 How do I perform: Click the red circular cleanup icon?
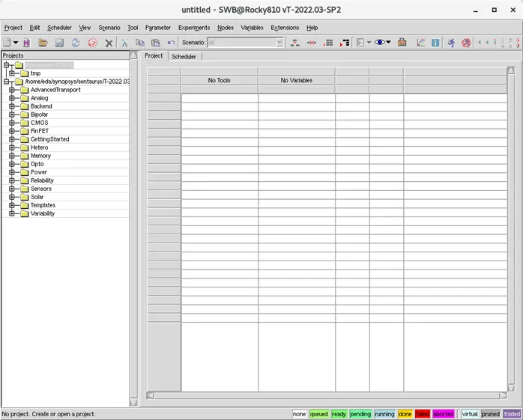[x=92, y=43]
